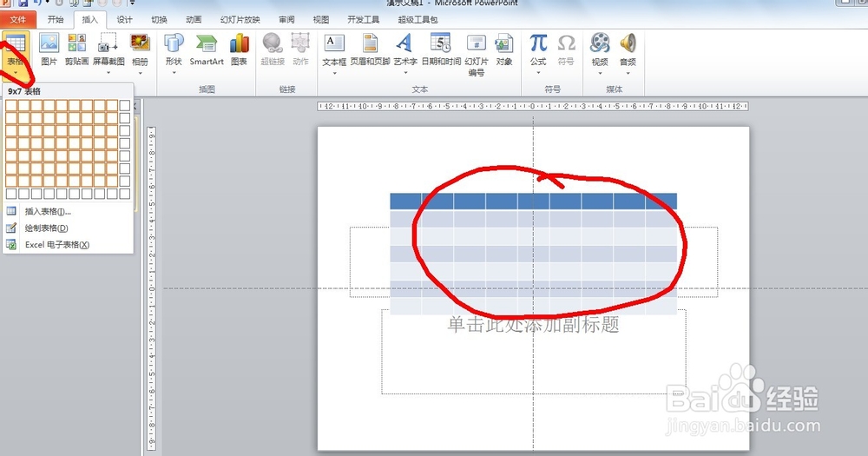
Task: Click the 公式 equation icon
Action: (538, 45)
